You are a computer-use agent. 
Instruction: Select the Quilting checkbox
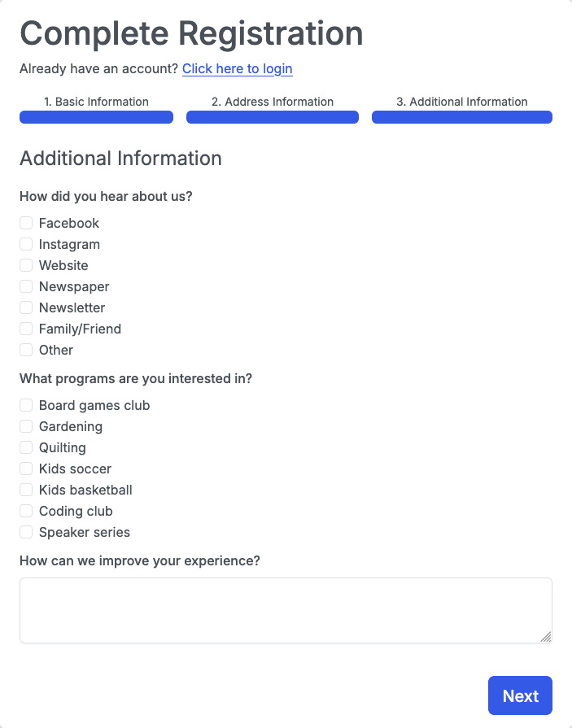[26, 447]
